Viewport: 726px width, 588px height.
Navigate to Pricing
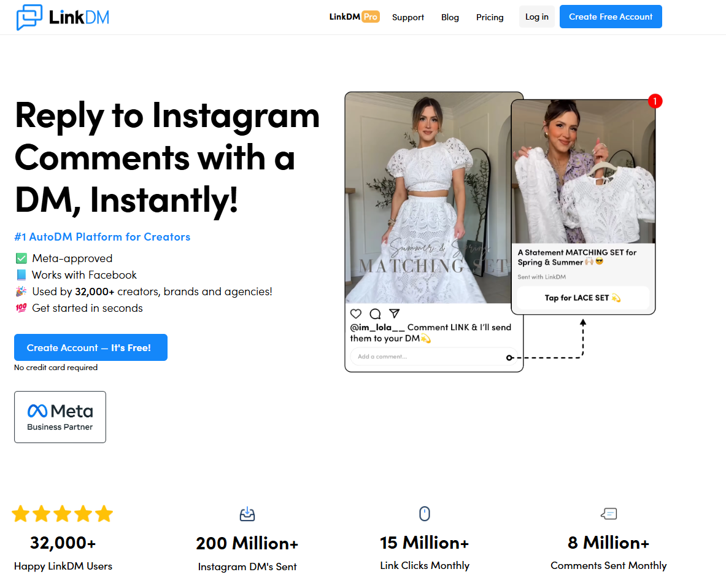coord(490,17)
